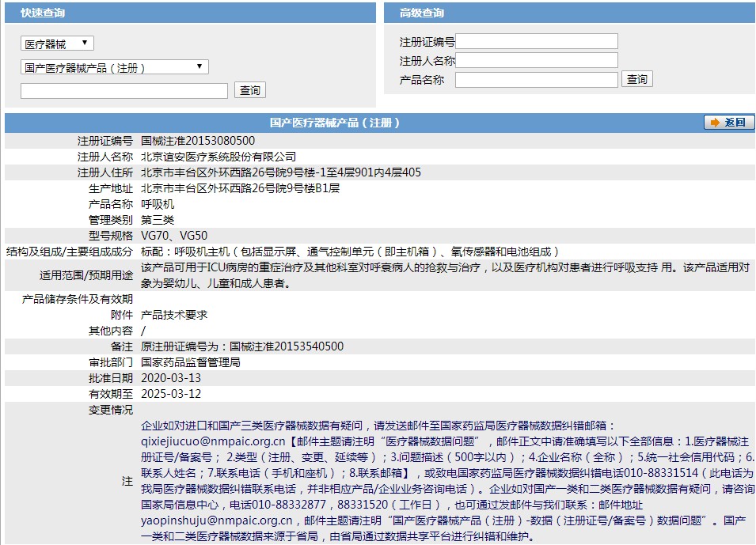This screenshot has height=545, width=756.
Task: Expand the 国产医疗器械产品（注册）dropdown
Action: (x=114, y=67)
